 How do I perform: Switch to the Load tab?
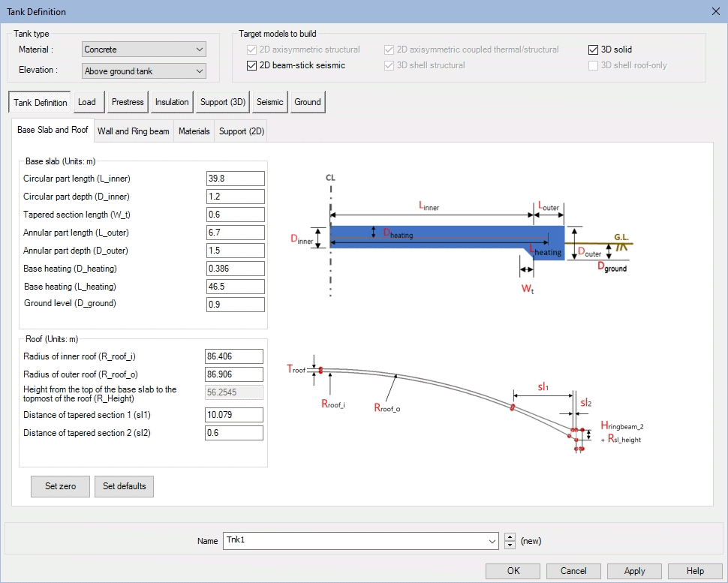coord(87,102)
